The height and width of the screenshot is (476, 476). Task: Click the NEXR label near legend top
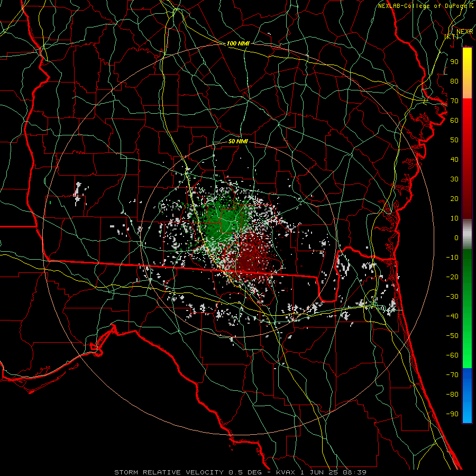[464, 32]
